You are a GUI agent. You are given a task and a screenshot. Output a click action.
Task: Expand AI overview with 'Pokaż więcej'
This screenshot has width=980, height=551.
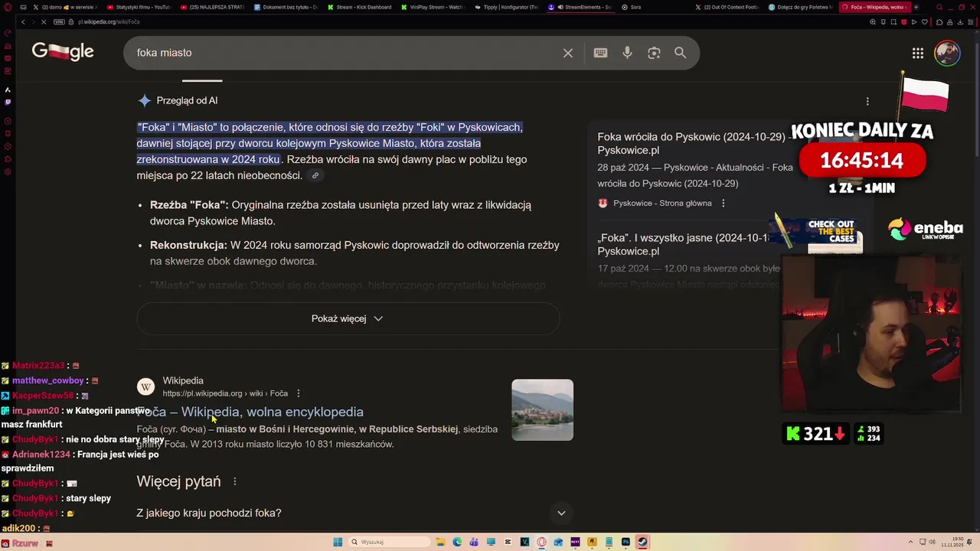tap(348, 318)
